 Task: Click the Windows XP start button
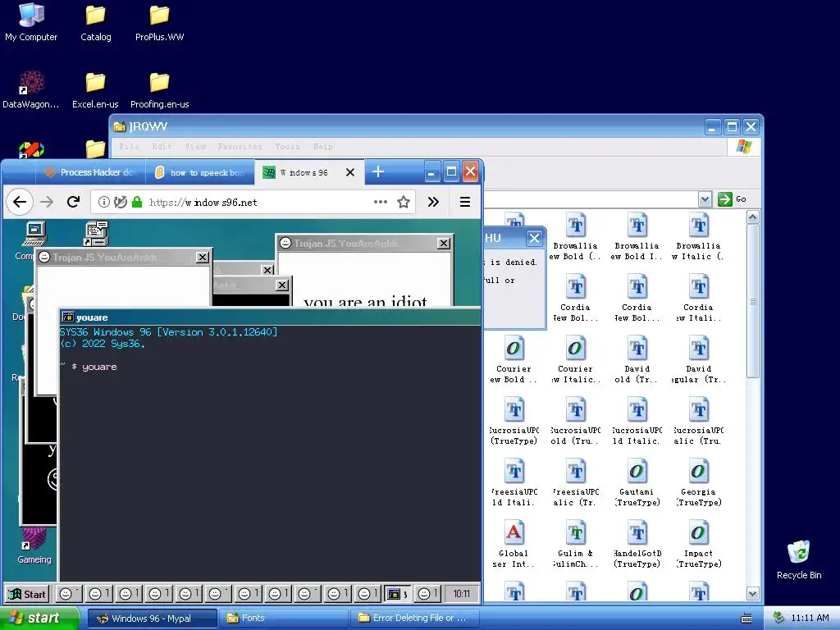tap(39, 619)
